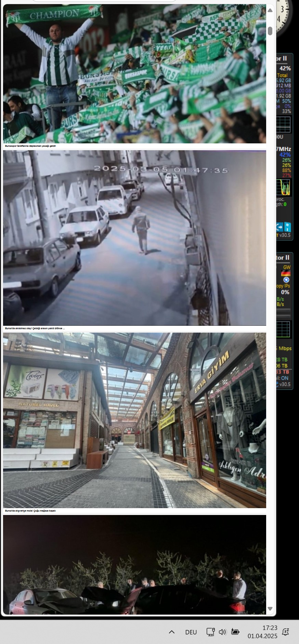Open the 17:23 clock and date
The image size is (299, 644).
(262, 632)
